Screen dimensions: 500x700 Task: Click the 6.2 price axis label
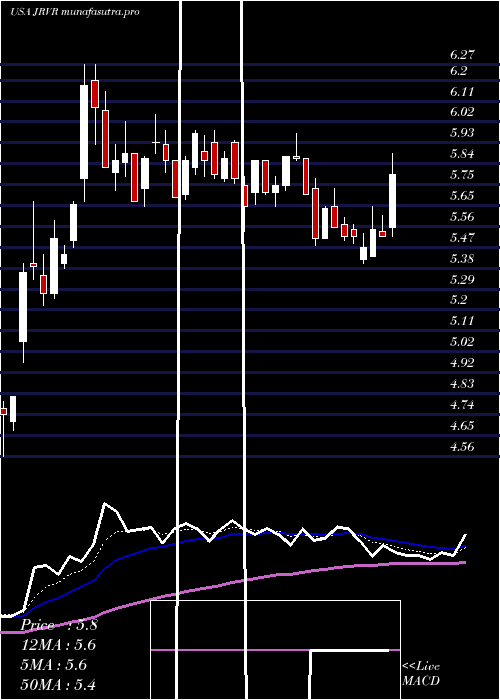tap(458, 71)
